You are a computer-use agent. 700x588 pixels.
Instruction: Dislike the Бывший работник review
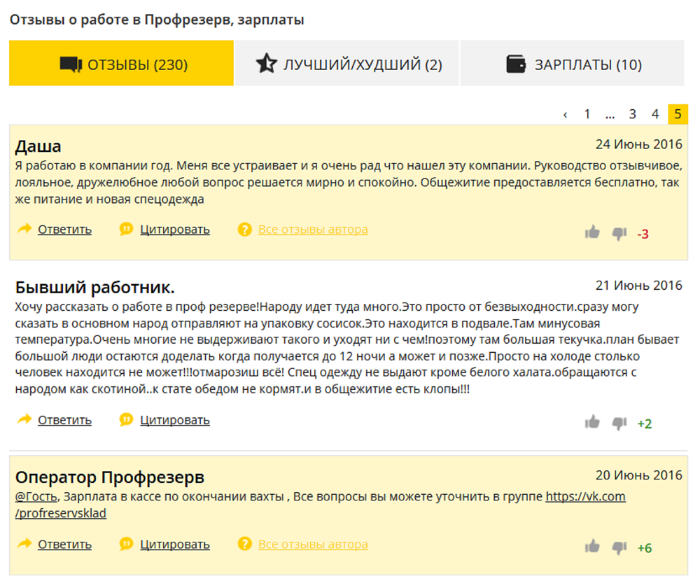pos(619,423)
